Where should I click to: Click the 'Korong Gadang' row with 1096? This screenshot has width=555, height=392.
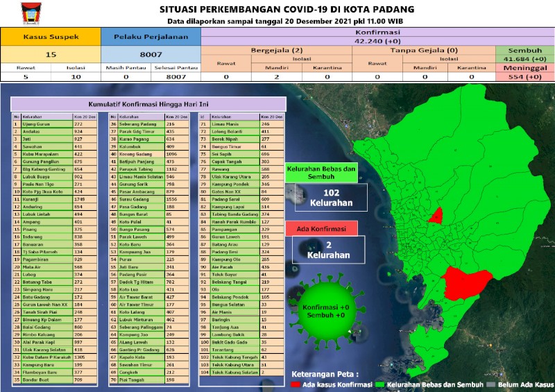149,155
